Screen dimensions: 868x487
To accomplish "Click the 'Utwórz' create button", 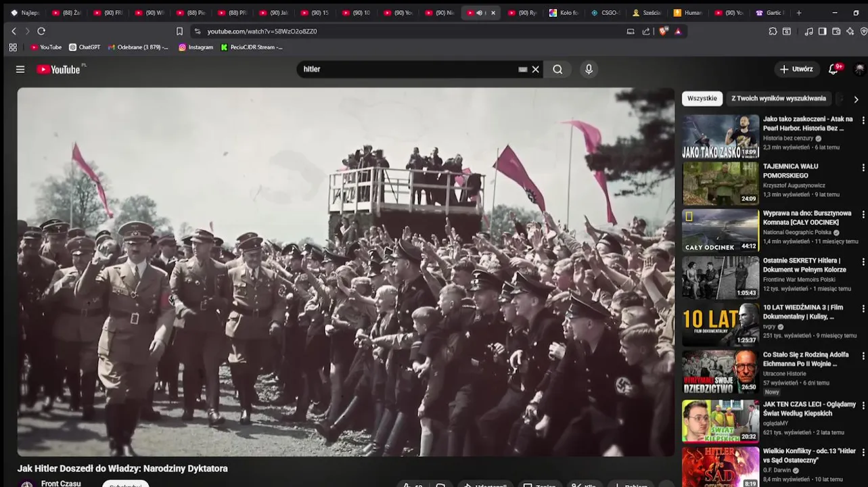I will click(796, 69).
